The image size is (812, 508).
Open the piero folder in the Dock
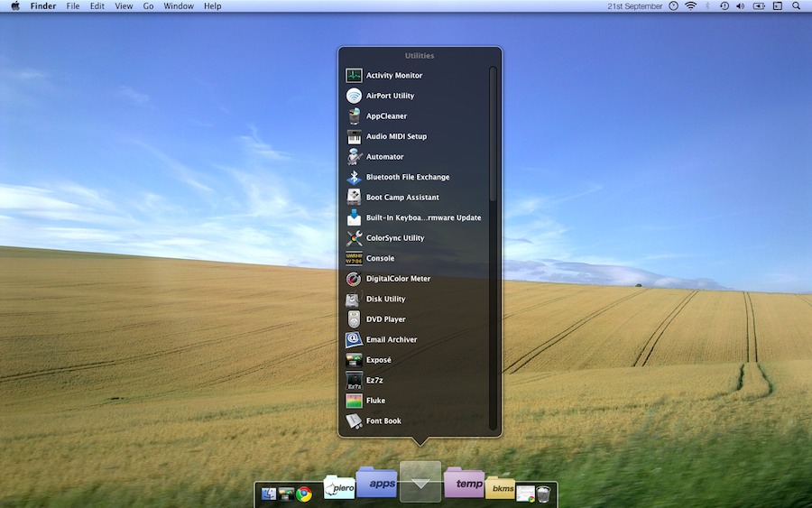pos(339,487)
